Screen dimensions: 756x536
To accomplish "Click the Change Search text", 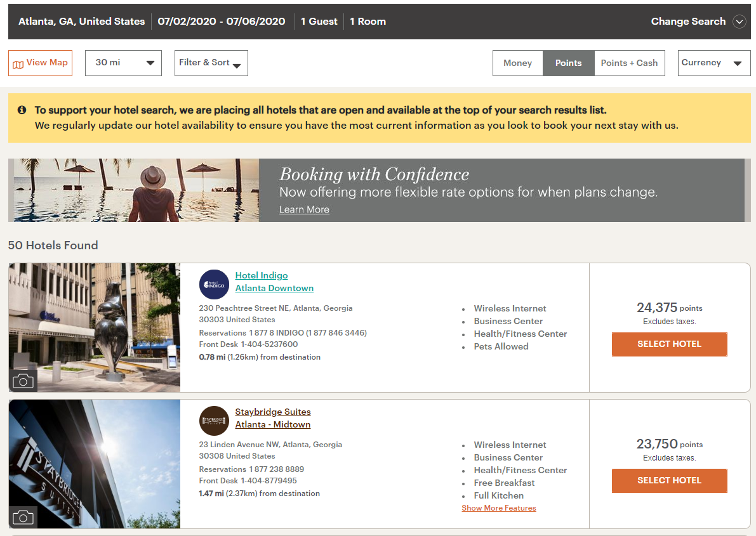I will point(688,22).
